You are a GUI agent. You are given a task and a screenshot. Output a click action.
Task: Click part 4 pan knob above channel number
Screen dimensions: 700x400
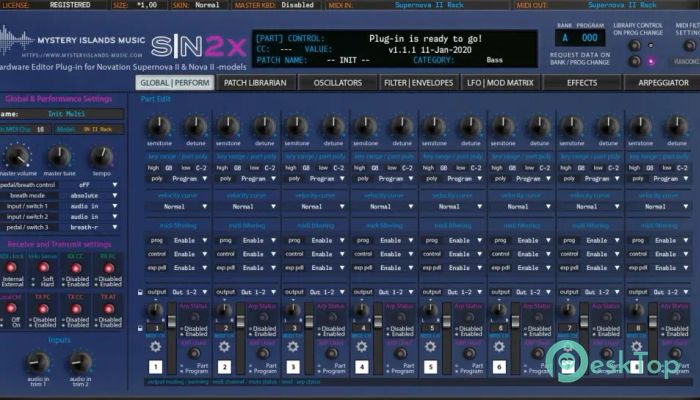pyautogui.click(x=361, y=310)
